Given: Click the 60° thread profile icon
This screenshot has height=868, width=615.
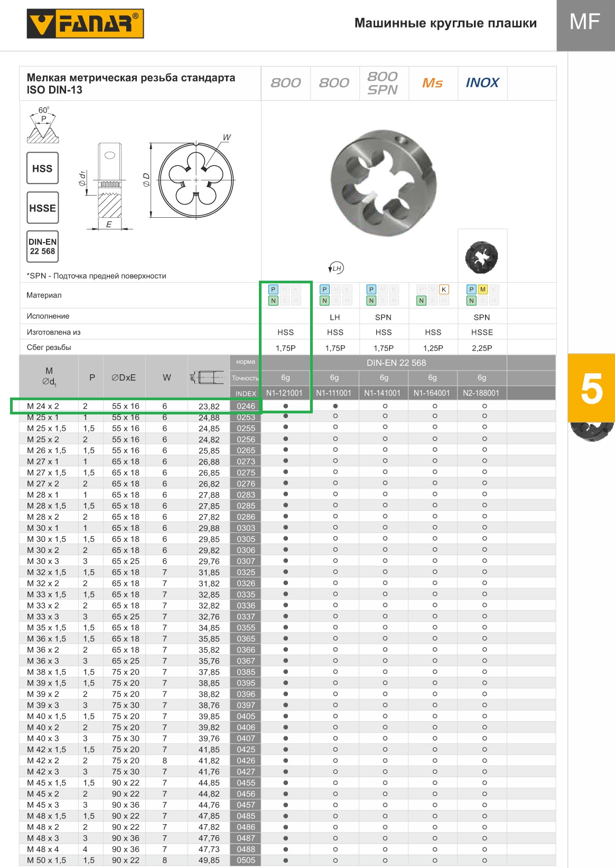Looking at the screenshot, I should click(x=43, y=125).
